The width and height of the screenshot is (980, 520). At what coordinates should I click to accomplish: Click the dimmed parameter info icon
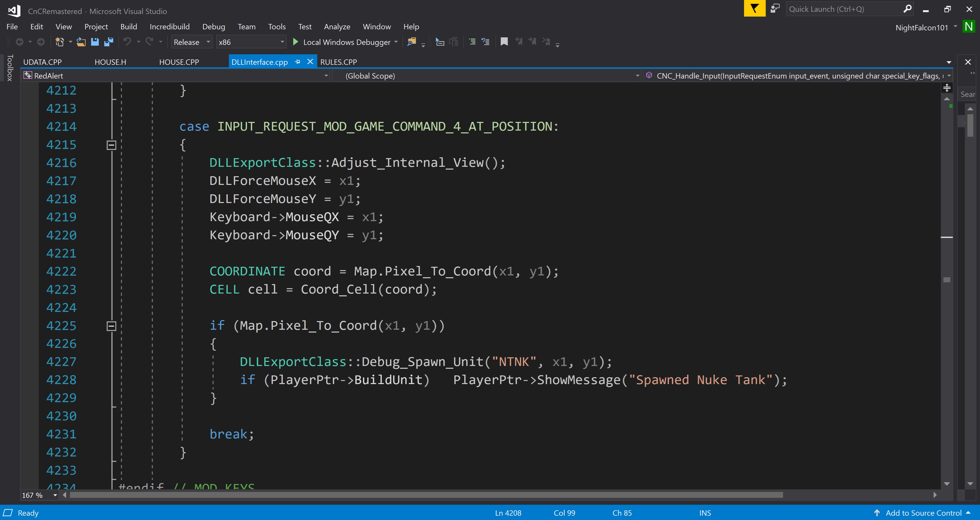pyautogui.click(x=454, y=42)
